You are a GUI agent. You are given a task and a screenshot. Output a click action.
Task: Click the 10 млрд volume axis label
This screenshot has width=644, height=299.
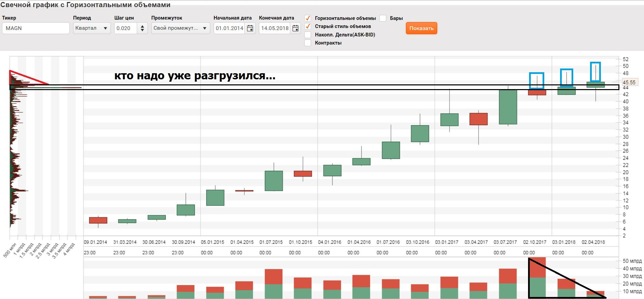coord(632,291)
